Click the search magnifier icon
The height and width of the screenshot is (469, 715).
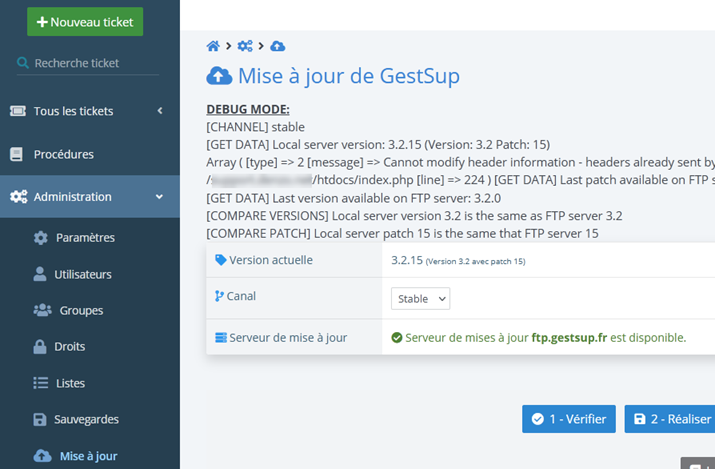(22, 62)
